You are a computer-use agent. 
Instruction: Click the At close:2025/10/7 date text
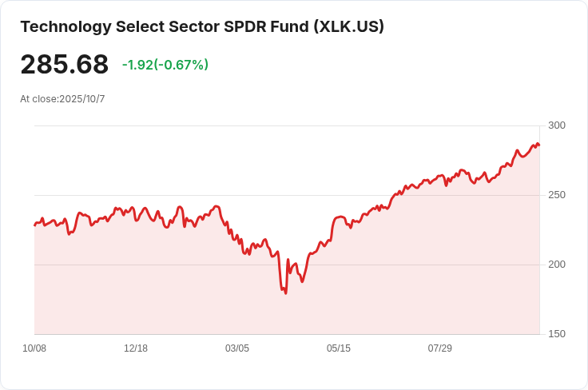tap(62, 99)
